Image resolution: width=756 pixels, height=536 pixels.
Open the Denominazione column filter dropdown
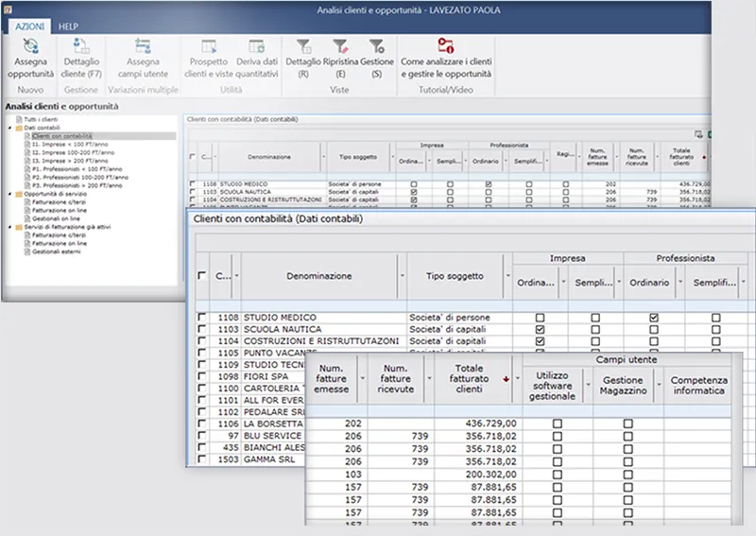pos(403,276)
